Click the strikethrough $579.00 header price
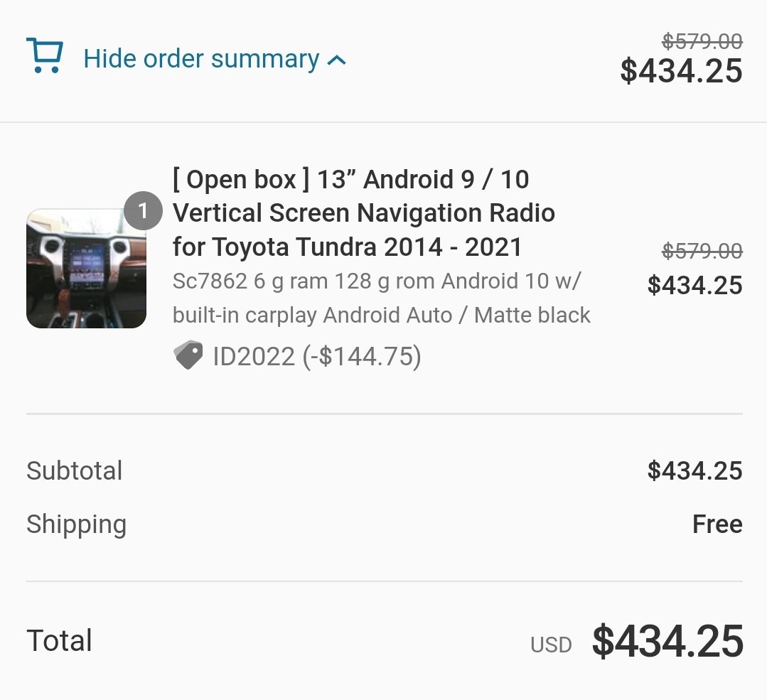767x700 pixels. 702,41
